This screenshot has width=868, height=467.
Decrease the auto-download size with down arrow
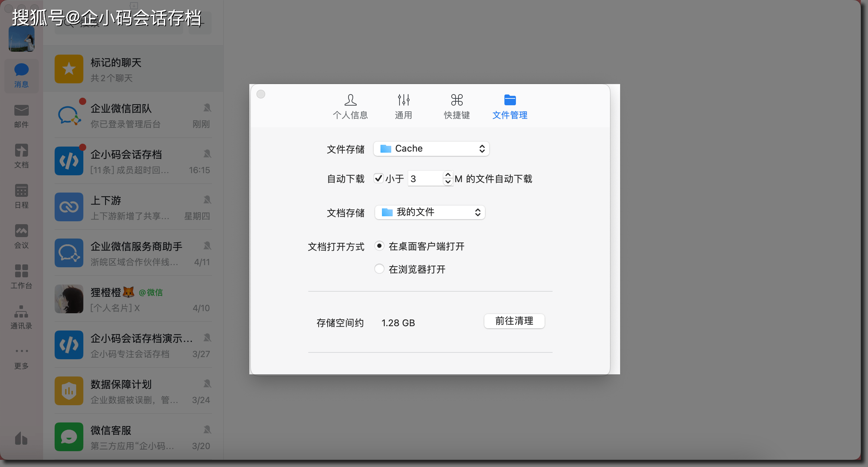coord(448,182)
